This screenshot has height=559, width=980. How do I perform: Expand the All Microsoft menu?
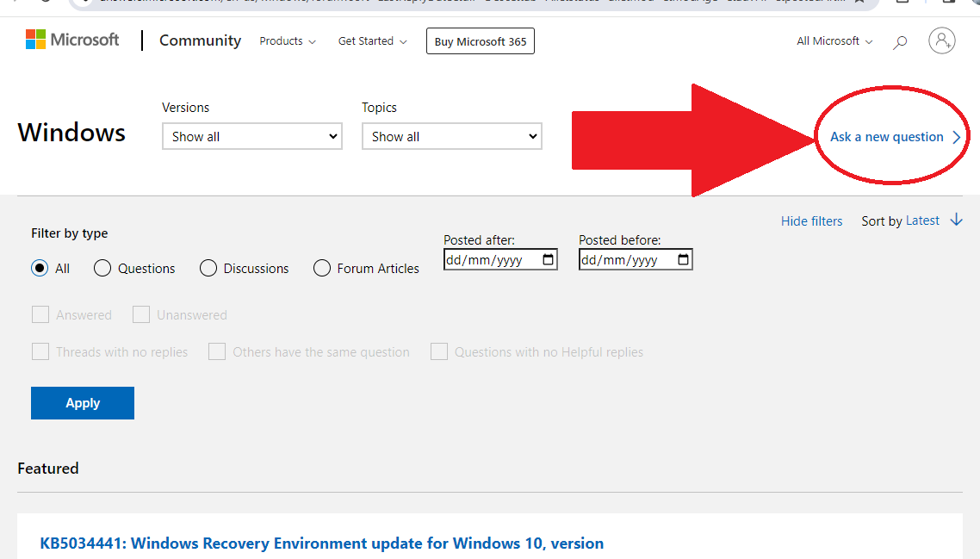click(834, 41)
